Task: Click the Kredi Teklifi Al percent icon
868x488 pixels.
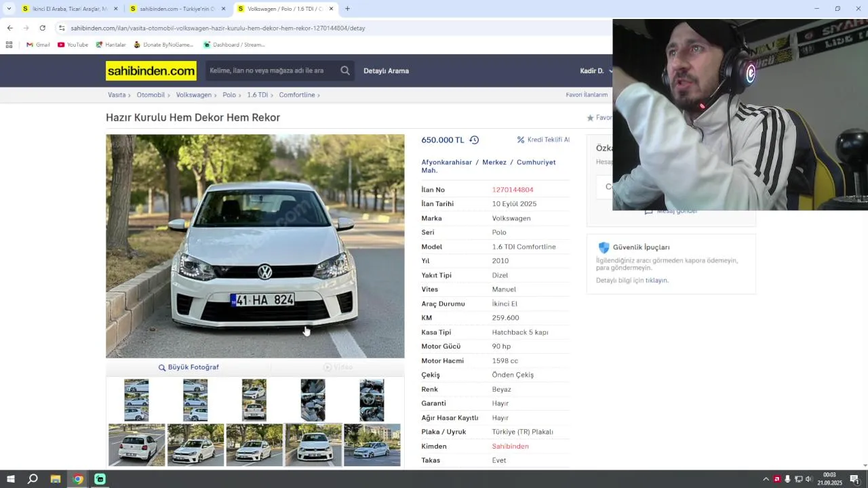Action: point(521,140)
